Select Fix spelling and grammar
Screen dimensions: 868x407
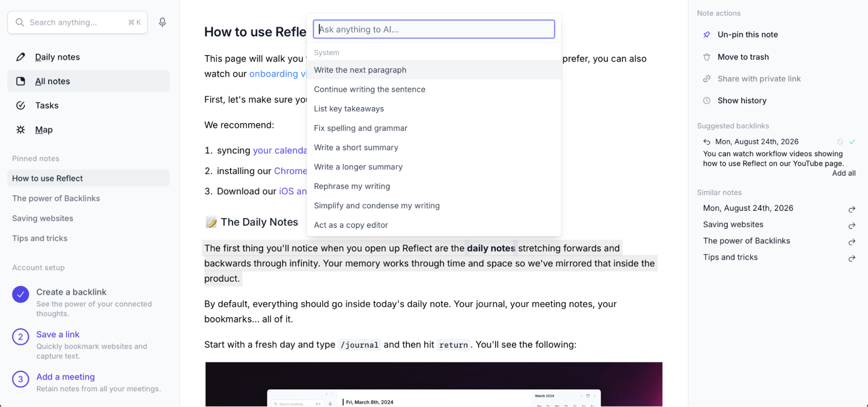[434, 128]
